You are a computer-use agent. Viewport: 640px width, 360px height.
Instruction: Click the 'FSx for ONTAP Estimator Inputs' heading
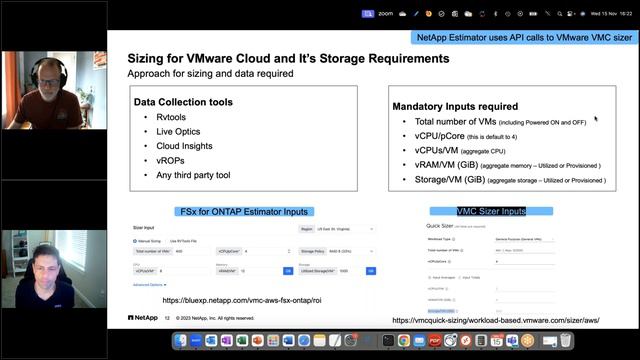pos(244,212)
